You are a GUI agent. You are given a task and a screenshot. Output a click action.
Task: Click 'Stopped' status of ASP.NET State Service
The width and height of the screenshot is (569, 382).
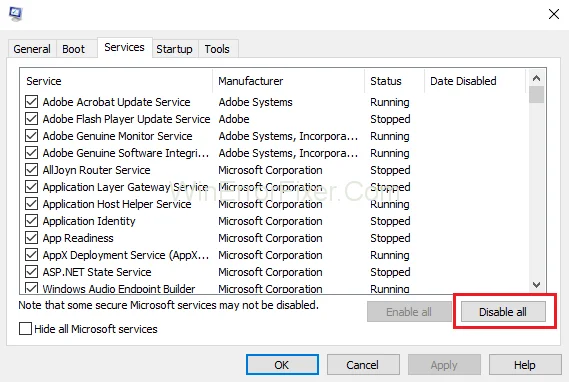pos(390,272)
